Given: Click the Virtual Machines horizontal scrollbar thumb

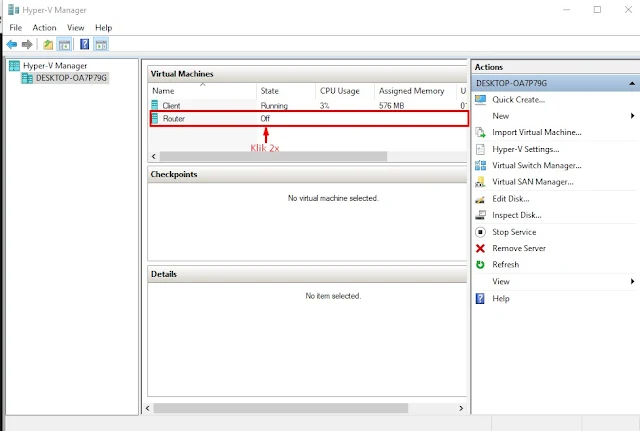Looking at the screenshot, I should tap(273, 156).
